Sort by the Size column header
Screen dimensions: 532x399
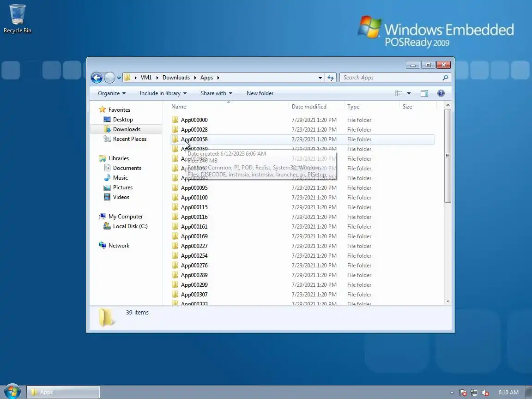[x=418, y=107]
